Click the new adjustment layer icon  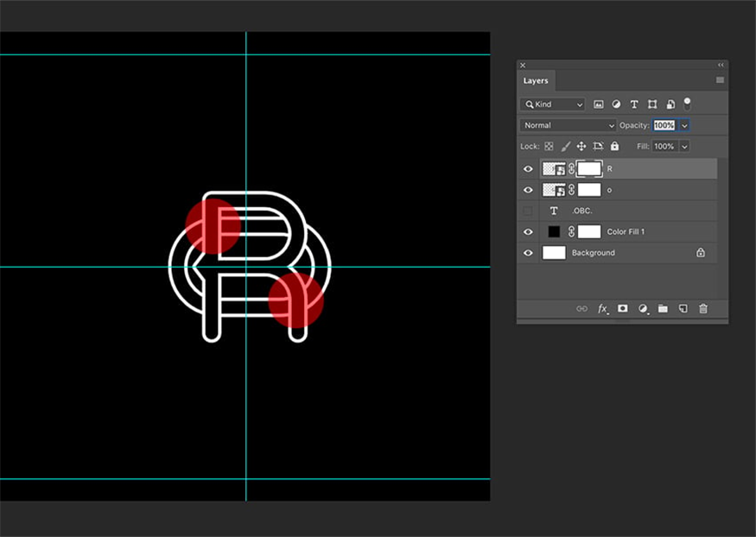click(643, 308)
